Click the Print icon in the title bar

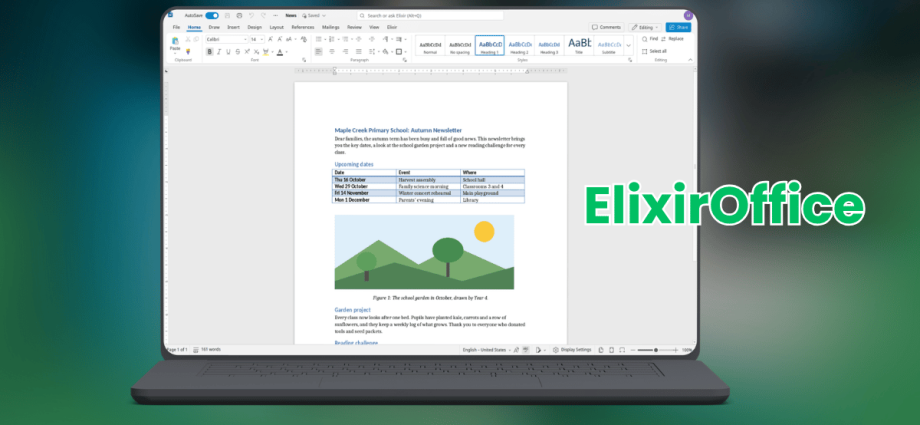coord(239,15)
